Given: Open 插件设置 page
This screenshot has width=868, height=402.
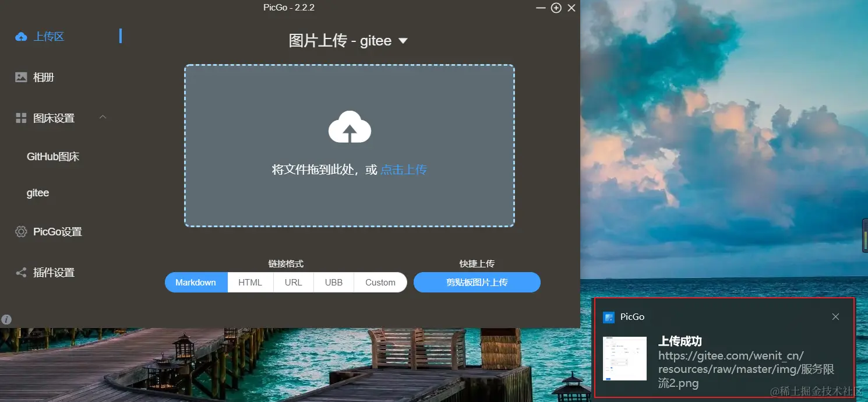Looking at the screenshot, I should 54,273.
